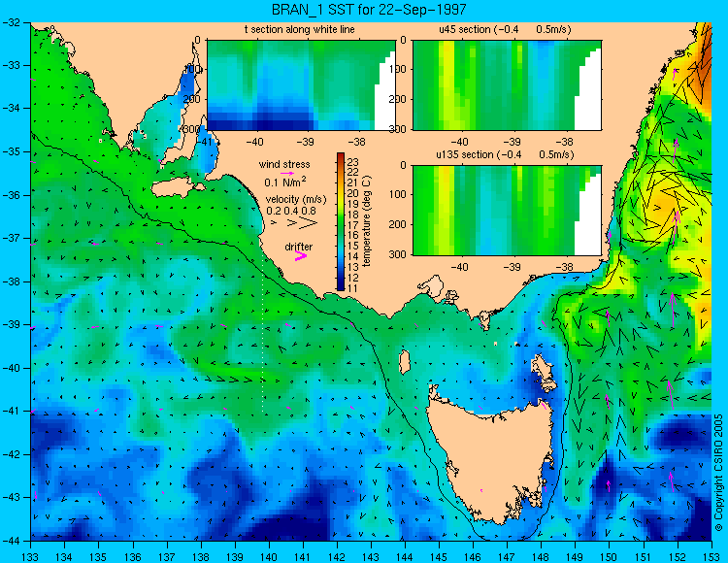This screenshot has height=563, width=728.
Task: Click the longitude axis label "139"
Action: 235,557
